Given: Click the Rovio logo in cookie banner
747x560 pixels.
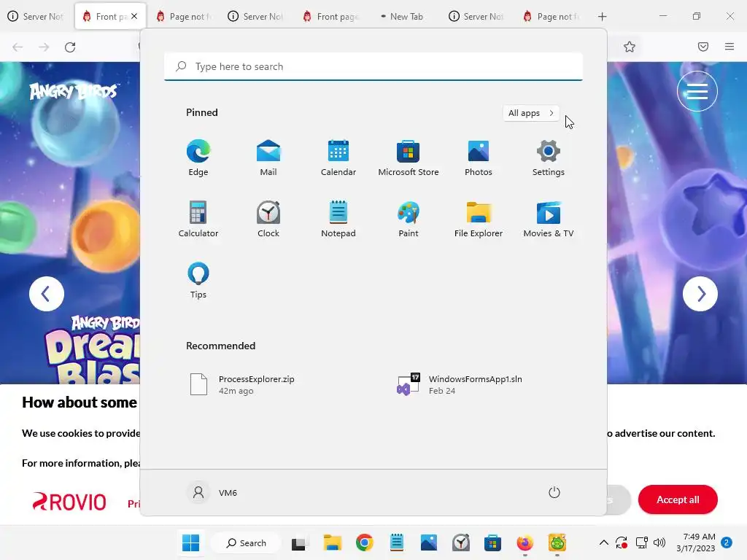Looking at the screenshot, I should click(x=69, y=502).
